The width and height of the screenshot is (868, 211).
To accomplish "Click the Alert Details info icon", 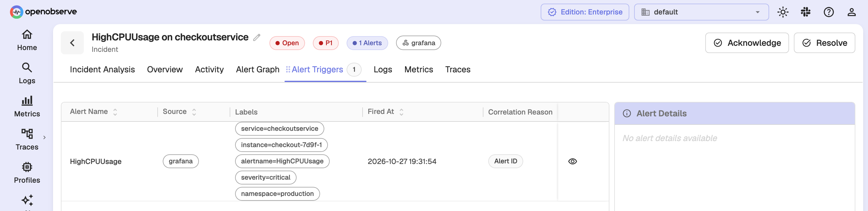I will pos(627,113).
